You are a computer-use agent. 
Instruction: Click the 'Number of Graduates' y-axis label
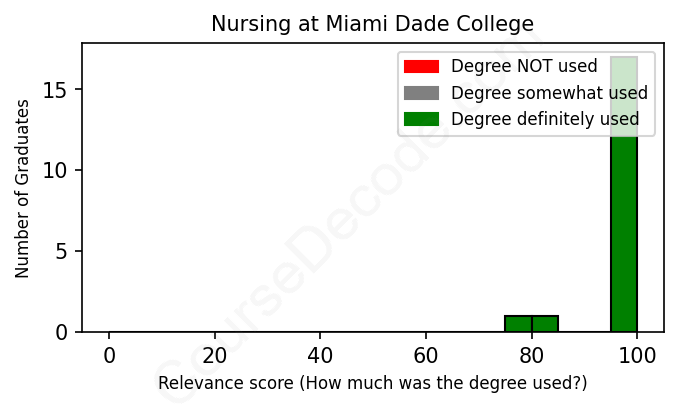click(x=22, y=189)
